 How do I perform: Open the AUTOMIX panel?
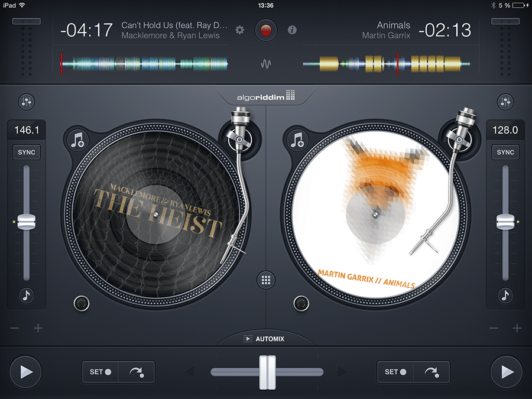coord(266,339)
